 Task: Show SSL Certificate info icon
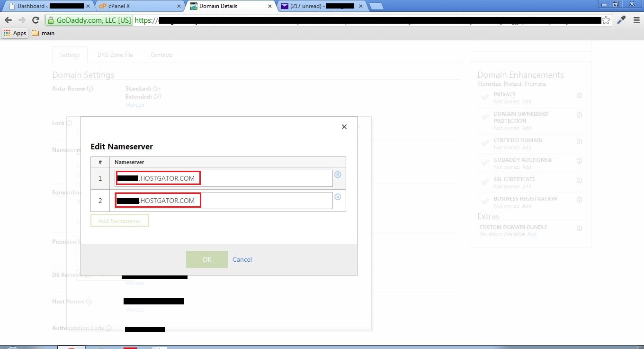pos(579,180)
